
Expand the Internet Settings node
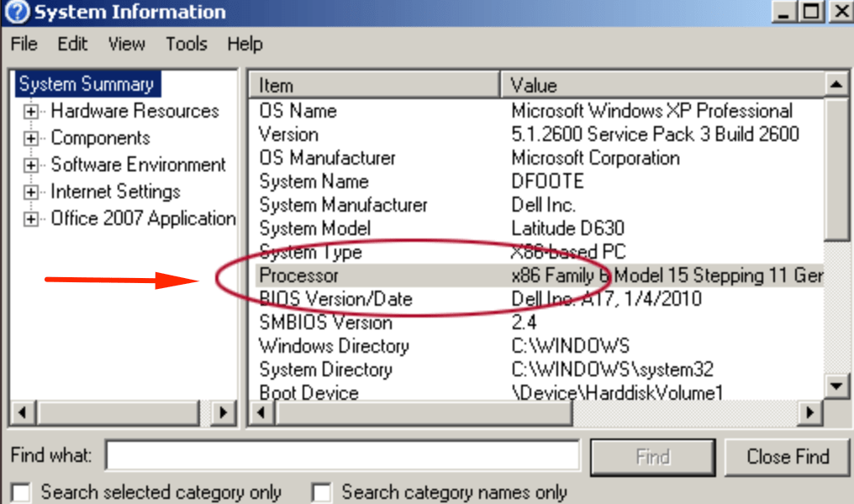click(31, 192)
